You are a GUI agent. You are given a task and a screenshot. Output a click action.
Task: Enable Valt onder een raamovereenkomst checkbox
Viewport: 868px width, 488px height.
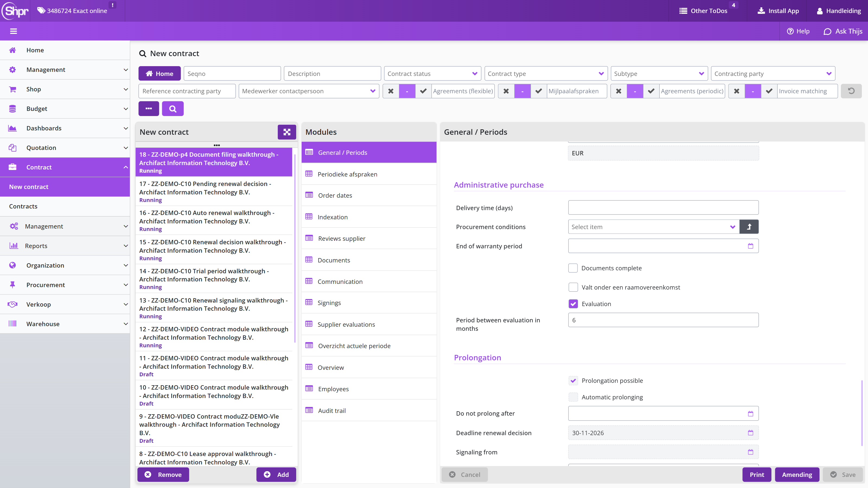point(573,287)
